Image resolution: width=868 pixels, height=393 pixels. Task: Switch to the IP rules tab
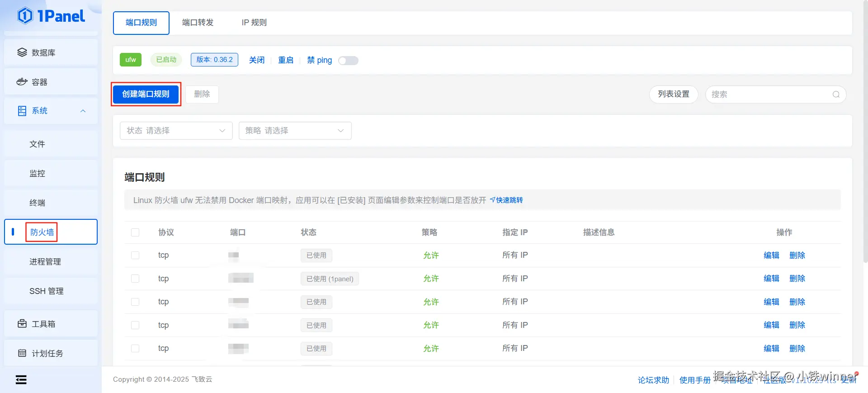pos(254,23)
